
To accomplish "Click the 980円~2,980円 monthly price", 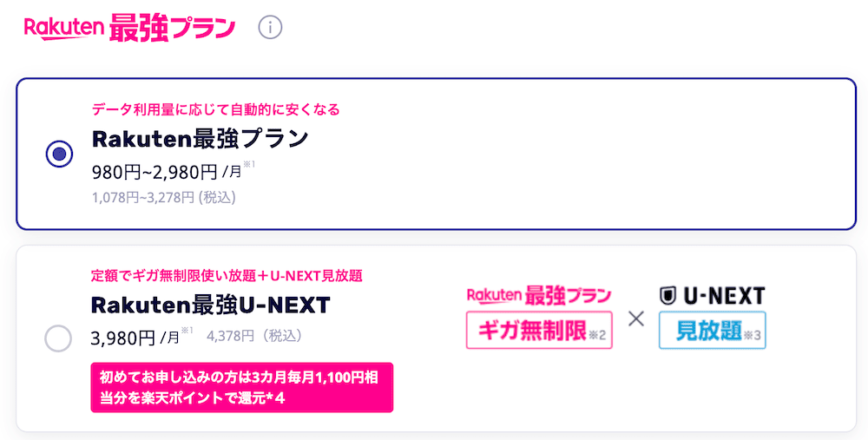I will [x=155, y=170].
